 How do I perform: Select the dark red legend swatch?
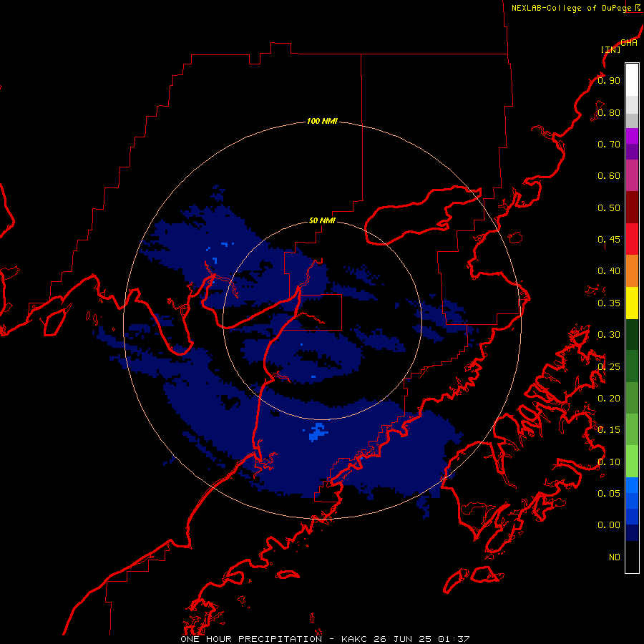(632, 208)
